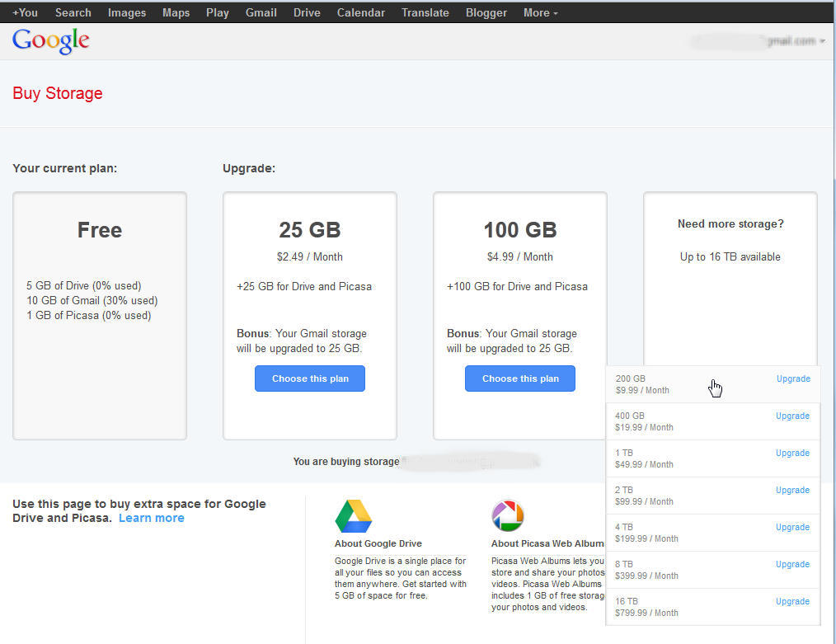Choose the 100 GB storage plan
Viewport: 836px width, 644px height.
click(519, 378)
